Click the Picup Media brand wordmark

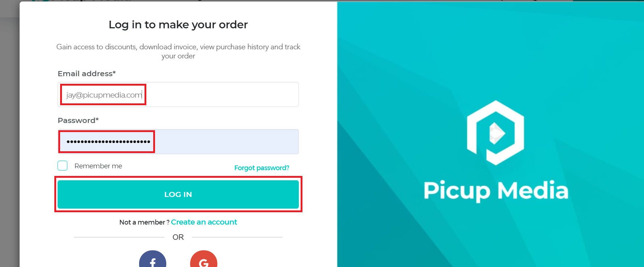pyautogui.click(x=496, y=191)
